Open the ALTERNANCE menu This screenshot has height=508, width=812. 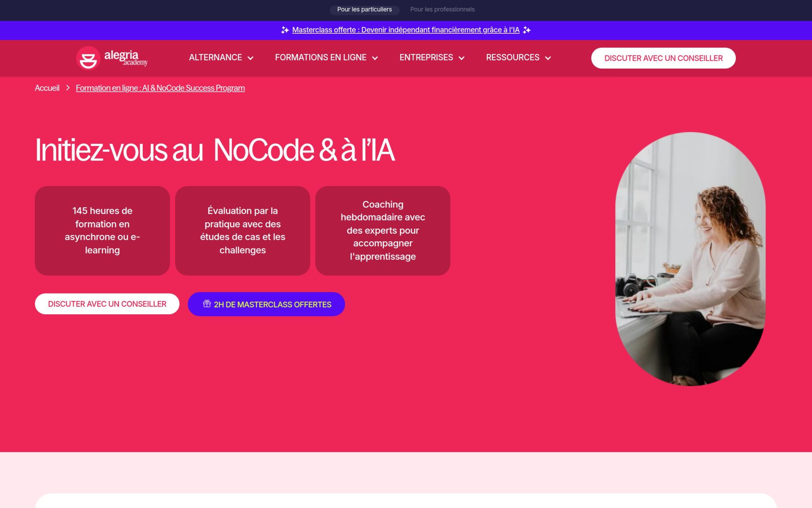[x=215, y=58]
